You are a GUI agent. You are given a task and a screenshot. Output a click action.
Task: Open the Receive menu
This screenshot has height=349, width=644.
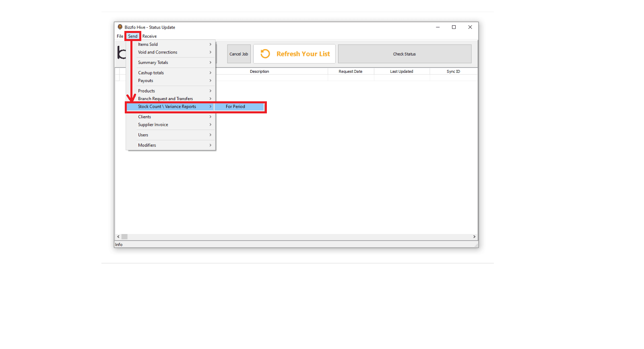pyautogui.click(x=149, y=36)
